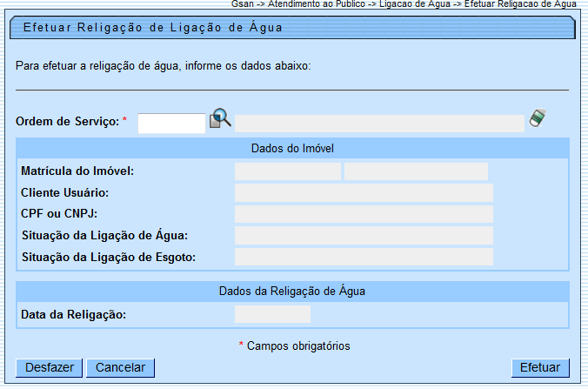Image resolution: width=588 pixels, height=389 pixels.
Task: Select the first Matrícula do Imóvel field
Action: [287, 171]
